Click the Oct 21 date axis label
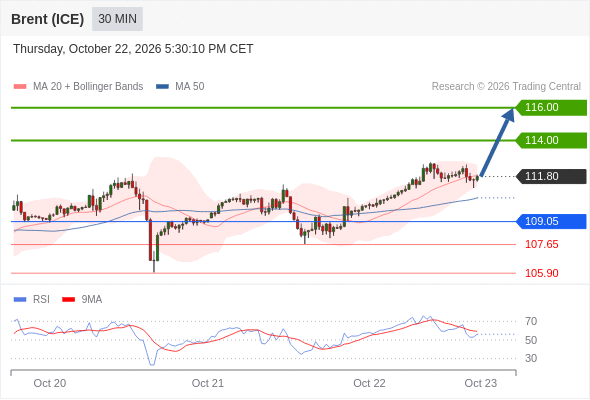 coord(208,383)
